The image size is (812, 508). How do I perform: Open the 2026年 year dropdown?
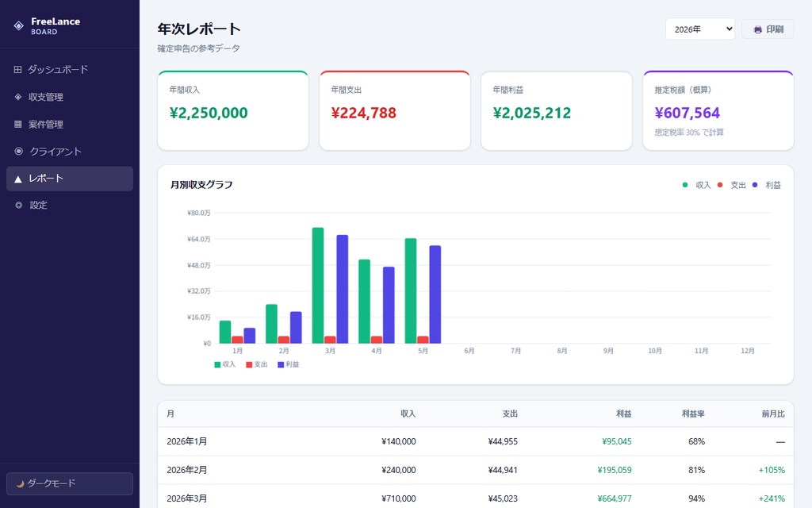pos(699,29)
